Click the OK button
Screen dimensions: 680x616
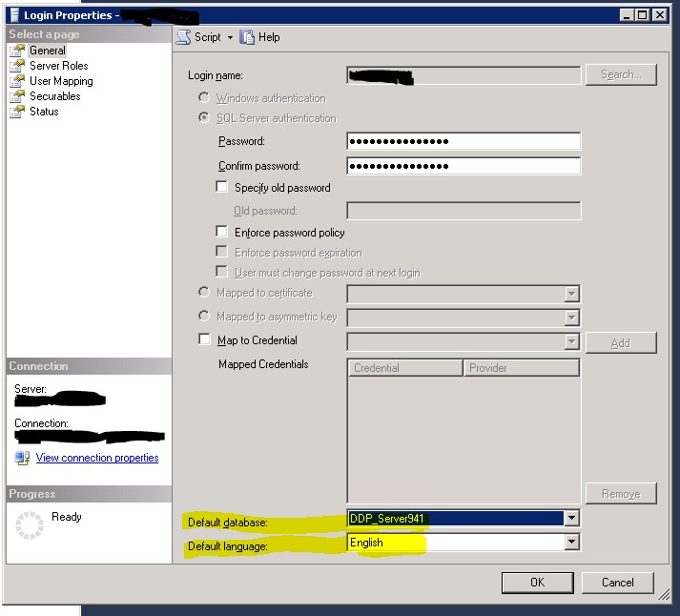tap(537, 583)
